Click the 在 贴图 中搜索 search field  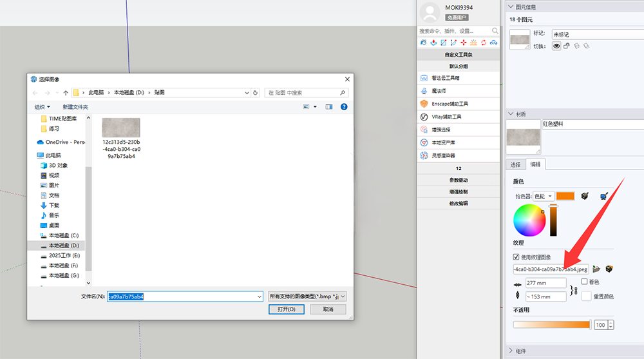307,93
